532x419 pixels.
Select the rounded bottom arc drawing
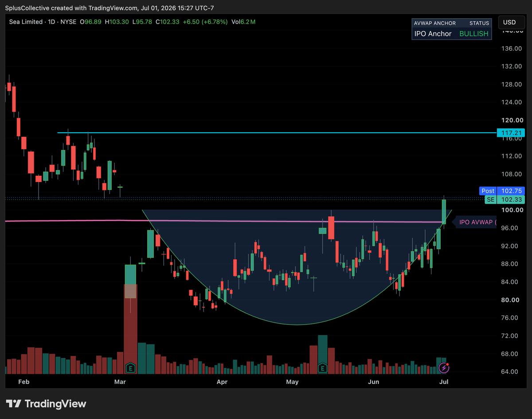coord(297,324)
